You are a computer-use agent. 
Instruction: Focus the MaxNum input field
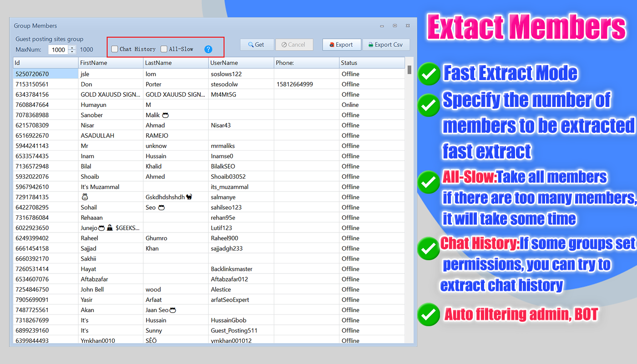click(x=59, y=50)
